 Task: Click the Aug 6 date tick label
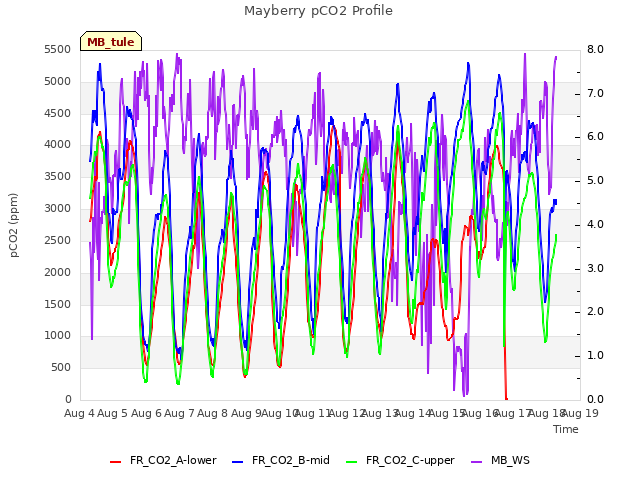(146, 413)
